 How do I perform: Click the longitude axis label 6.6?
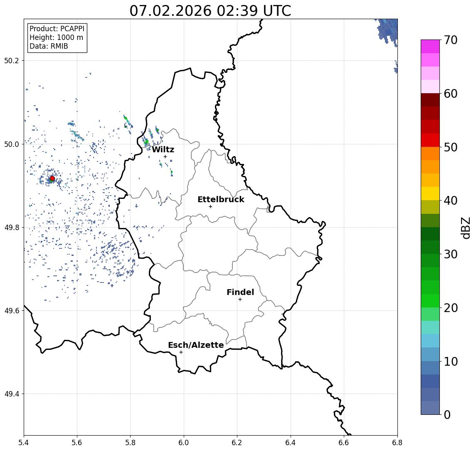click(x=344, y=443)
